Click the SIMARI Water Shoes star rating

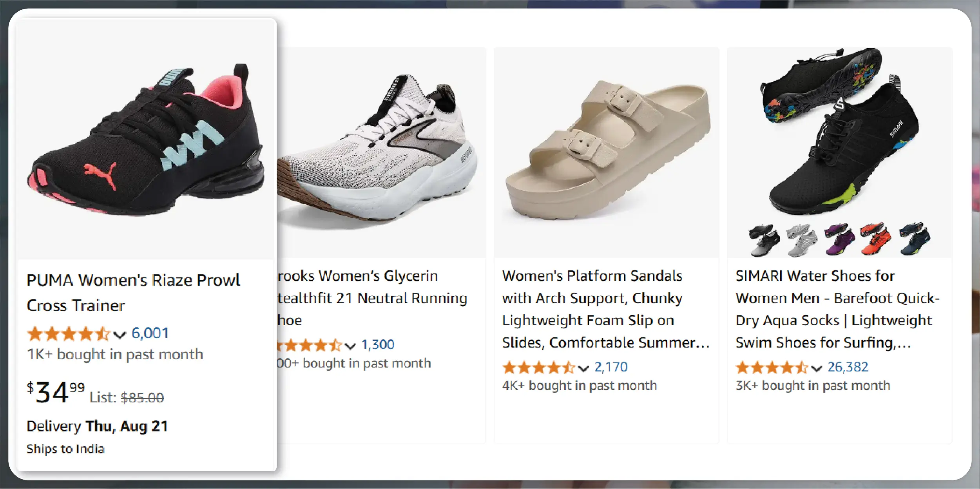pos(772,368)
